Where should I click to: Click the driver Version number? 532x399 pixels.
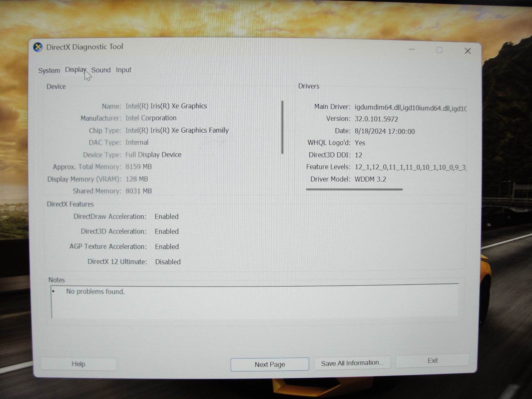(x=376, y=119)
